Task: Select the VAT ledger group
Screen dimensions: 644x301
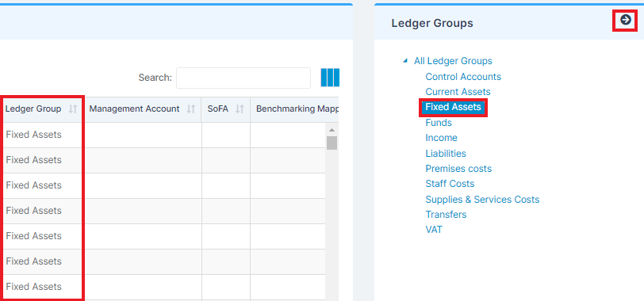Action: click(434, 230)
